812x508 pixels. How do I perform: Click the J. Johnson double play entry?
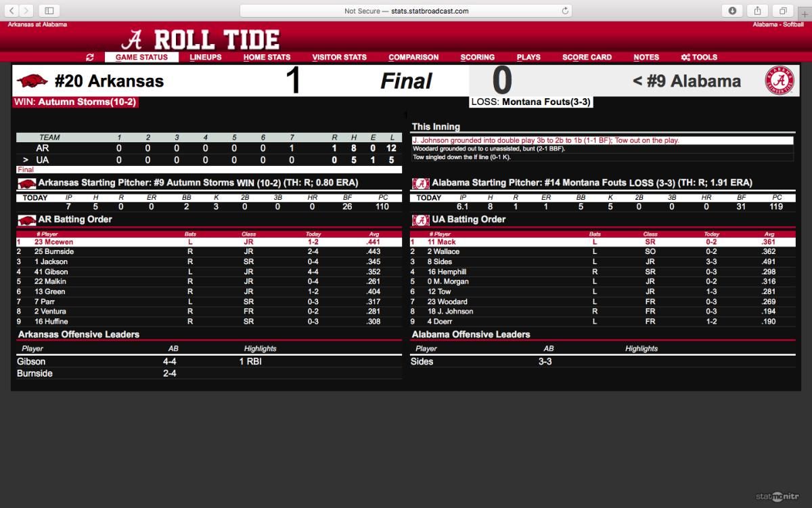pyautogui.click(x=602, y=140)
